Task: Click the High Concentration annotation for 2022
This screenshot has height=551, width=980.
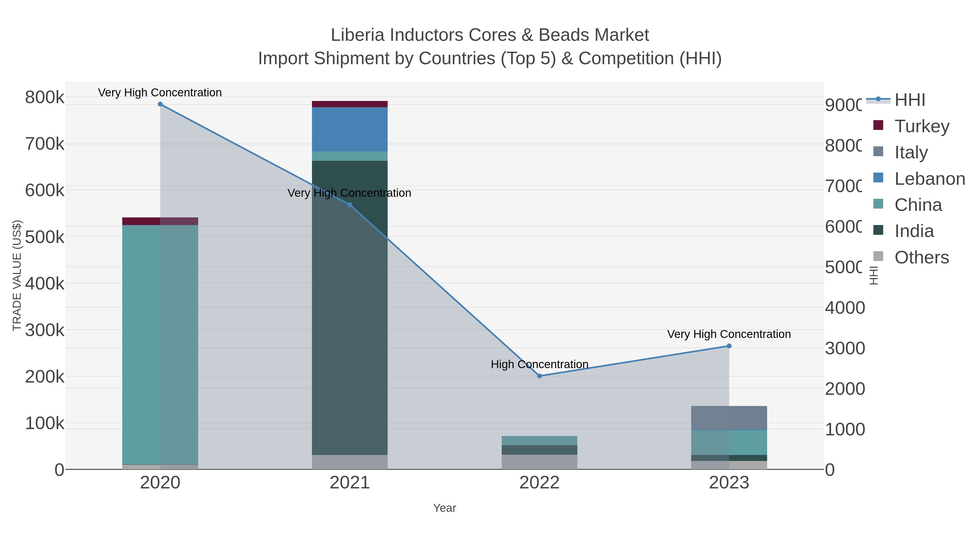Action: (x=540, y=364)
